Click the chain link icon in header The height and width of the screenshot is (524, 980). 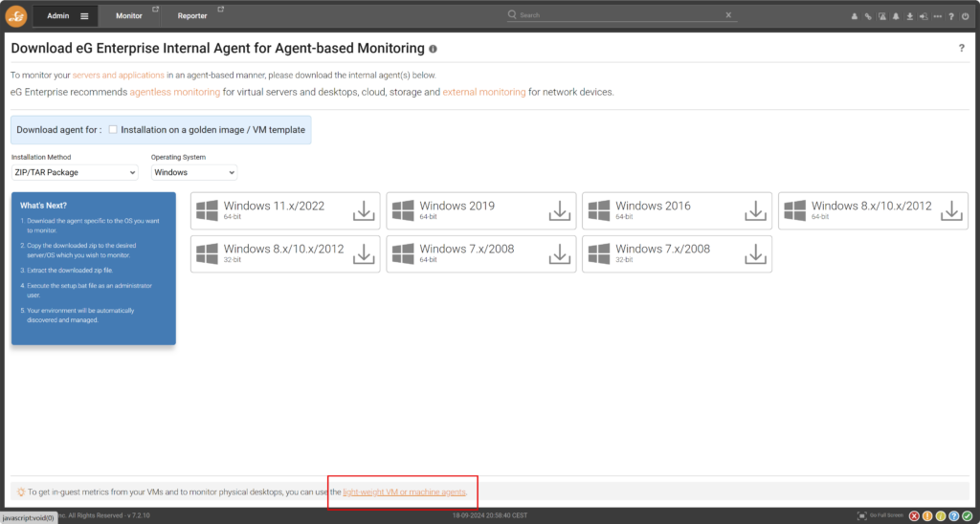868,17
